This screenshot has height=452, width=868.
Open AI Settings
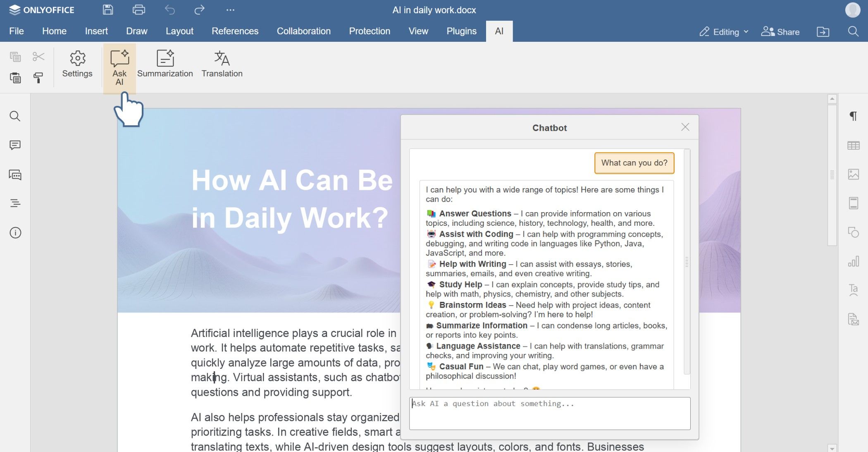(x=77, y=65)
